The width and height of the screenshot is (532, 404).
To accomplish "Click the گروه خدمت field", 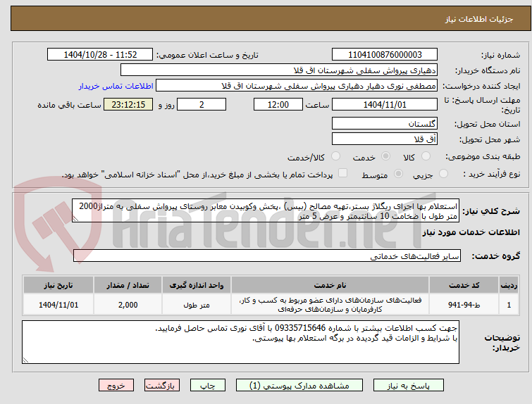I will [x=267, y=256].
